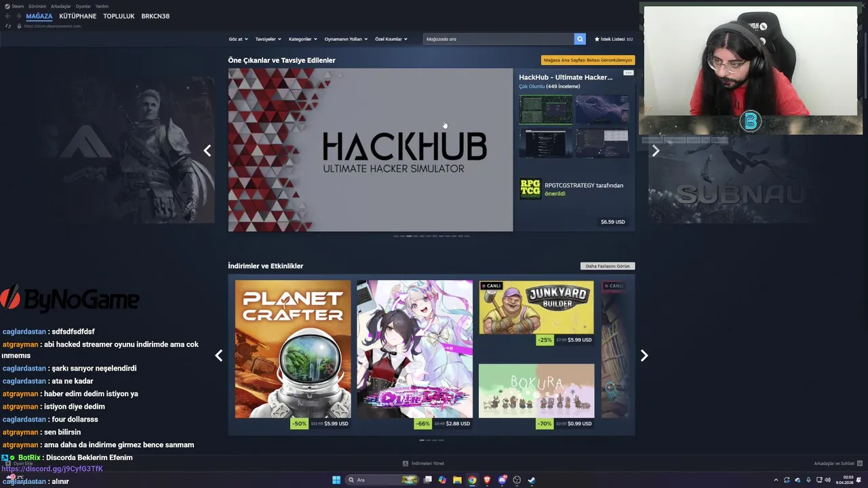This screenshot has width=868, height=488.
Task: Open the Bokura sale card
Action: click(x=536, y=391)
